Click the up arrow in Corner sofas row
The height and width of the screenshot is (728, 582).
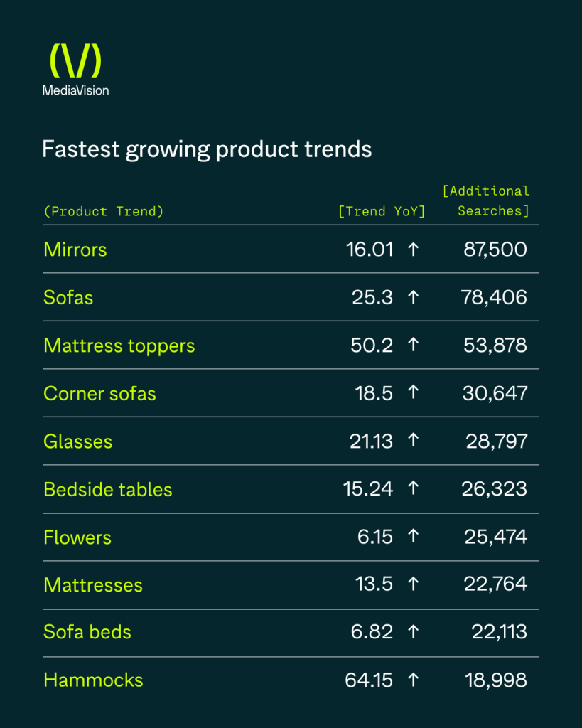pos(413,393)
